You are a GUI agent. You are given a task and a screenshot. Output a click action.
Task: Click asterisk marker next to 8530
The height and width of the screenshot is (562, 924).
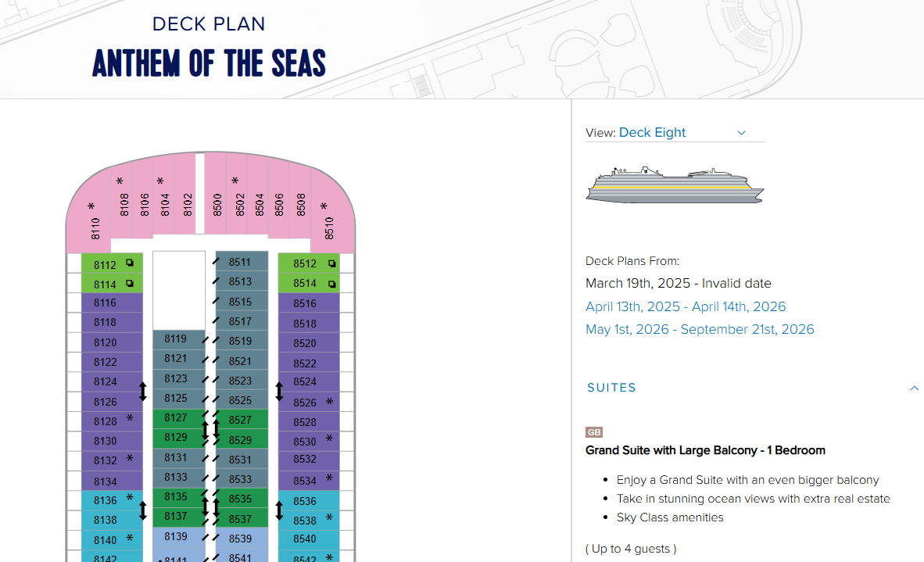pos(329,439)
